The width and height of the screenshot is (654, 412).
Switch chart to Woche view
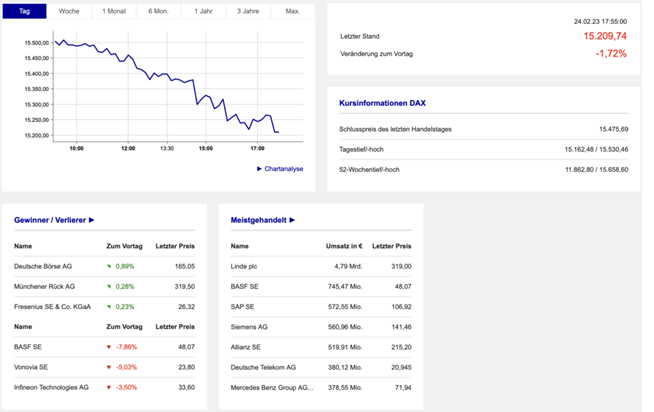[69, 10]
